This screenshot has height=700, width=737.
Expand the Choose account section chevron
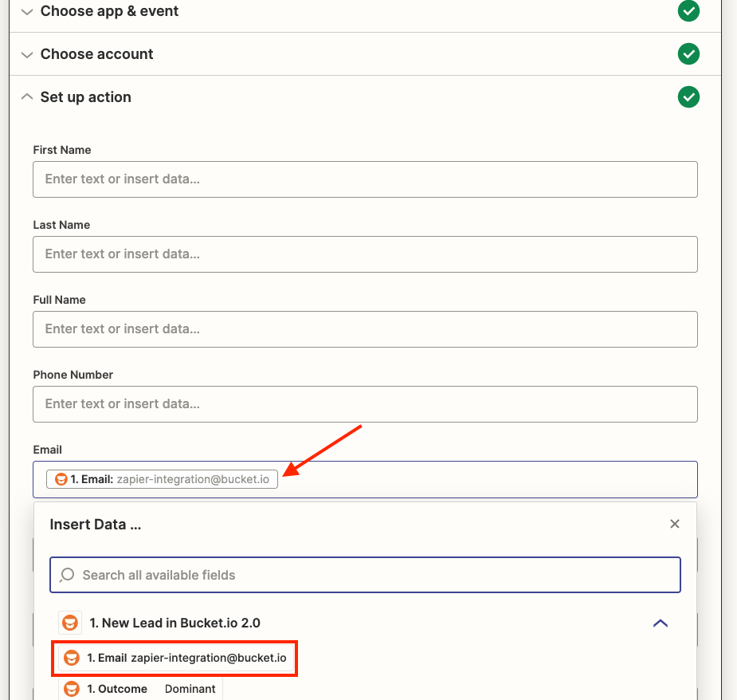[x=27, y=54]
